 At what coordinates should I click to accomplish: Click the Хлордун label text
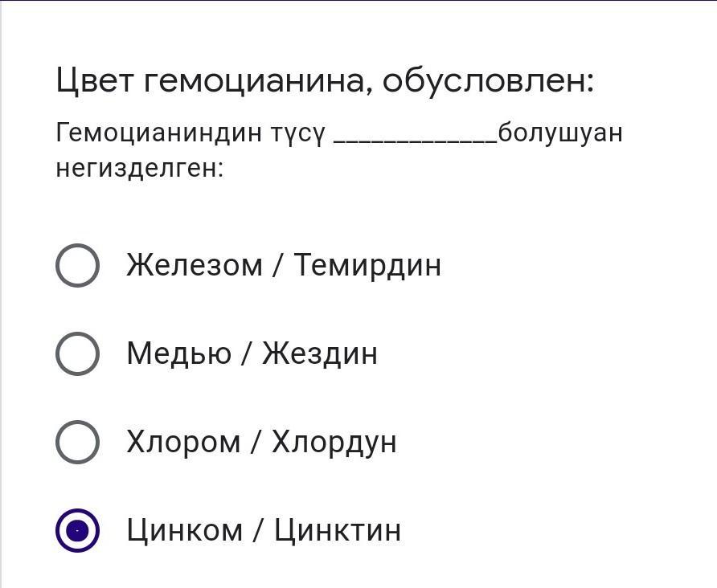tap(334, 443)
